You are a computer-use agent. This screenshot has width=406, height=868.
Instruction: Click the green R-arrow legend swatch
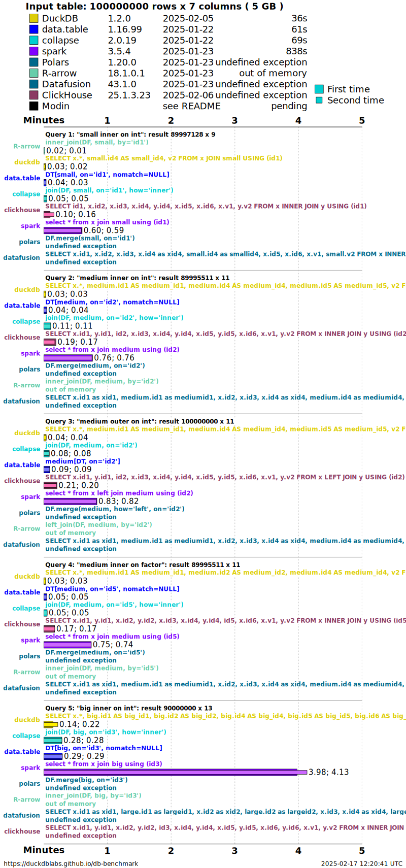click(33, 73)
